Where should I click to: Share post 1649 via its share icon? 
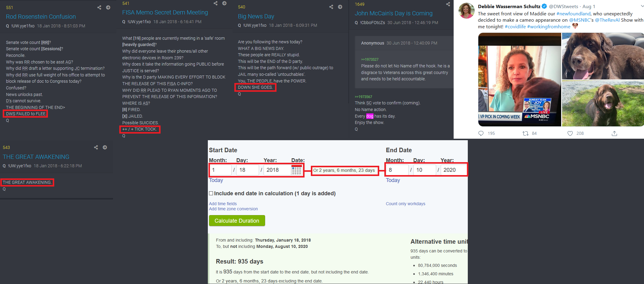click(x=448, y=4)
